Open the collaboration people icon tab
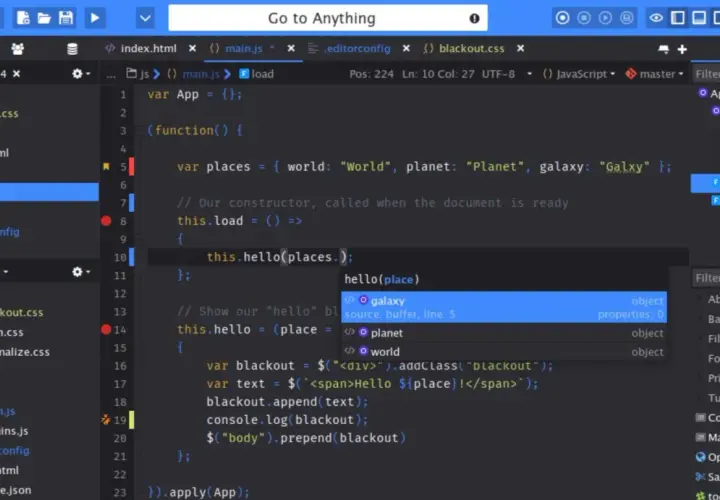This screenshot has height=500, width=720. click(18, 49)
